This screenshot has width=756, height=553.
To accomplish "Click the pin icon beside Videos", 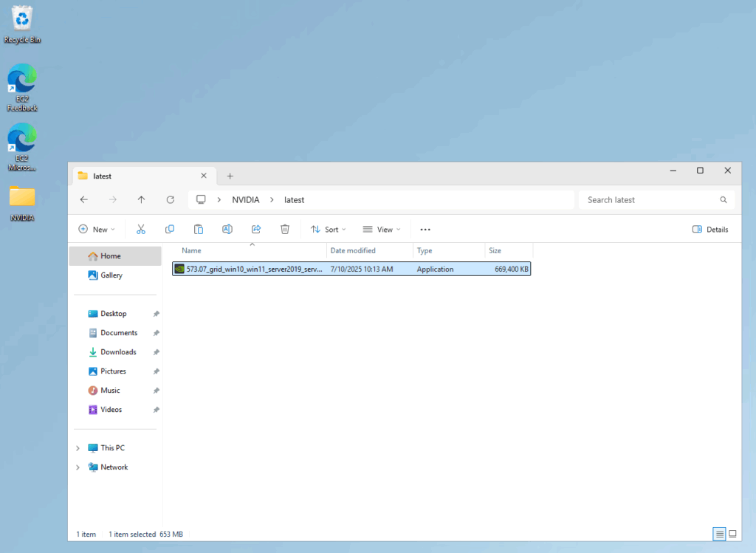I will tap(157, 410).
